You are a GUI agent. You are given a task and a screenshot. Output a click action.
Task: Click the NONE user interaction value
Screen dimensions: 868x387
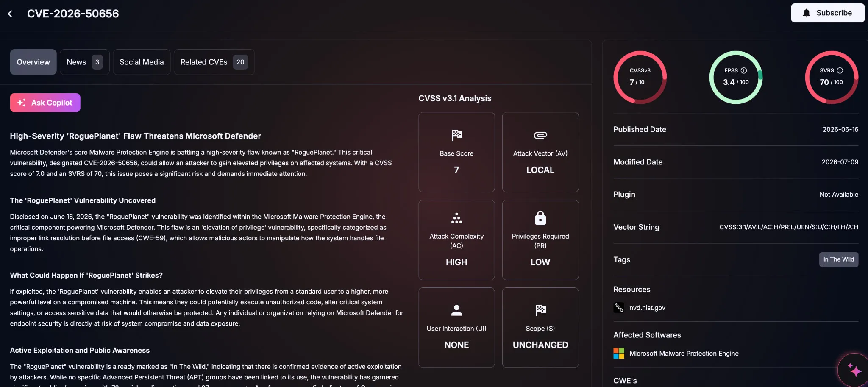tap(456, 345)
